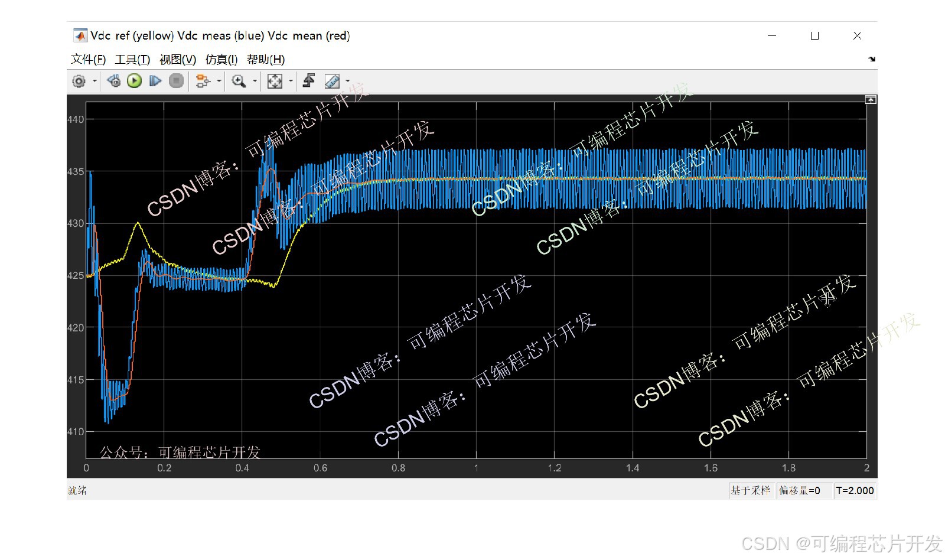Screen dimensions: 945x560
Task: Click the step back simulation icon
Action: (114, 81)
